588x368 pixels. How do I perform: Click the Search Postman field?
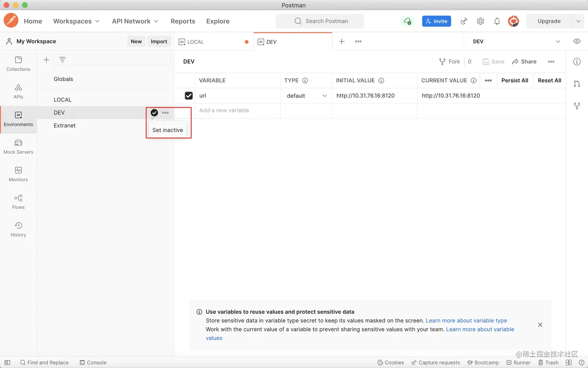[x=320, y=21]
